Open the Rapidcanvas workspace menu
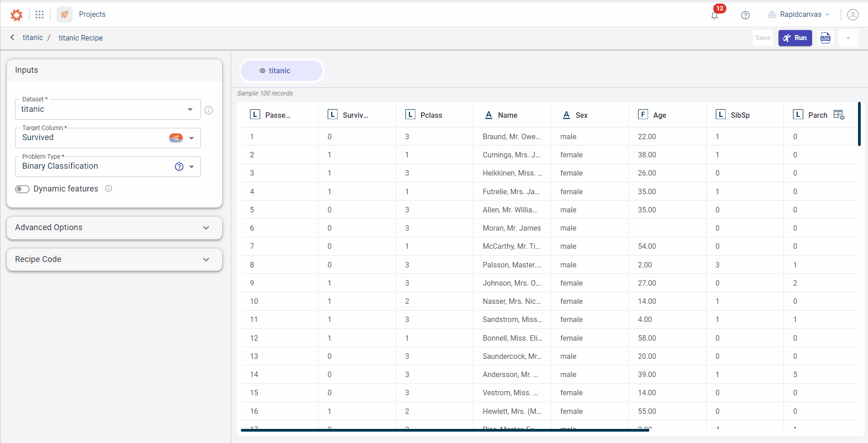Image resolution: width=868 pixels, height=443 pixels. point(799,15)
